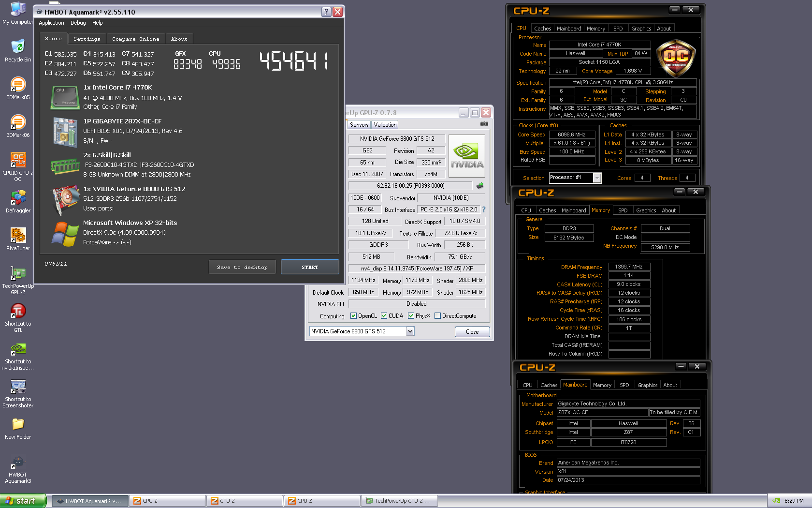Click the GPU name field NVIDIA GeForce 8800 GTS 512
This screenshot has width=812, height=508.
pos(397,139)
